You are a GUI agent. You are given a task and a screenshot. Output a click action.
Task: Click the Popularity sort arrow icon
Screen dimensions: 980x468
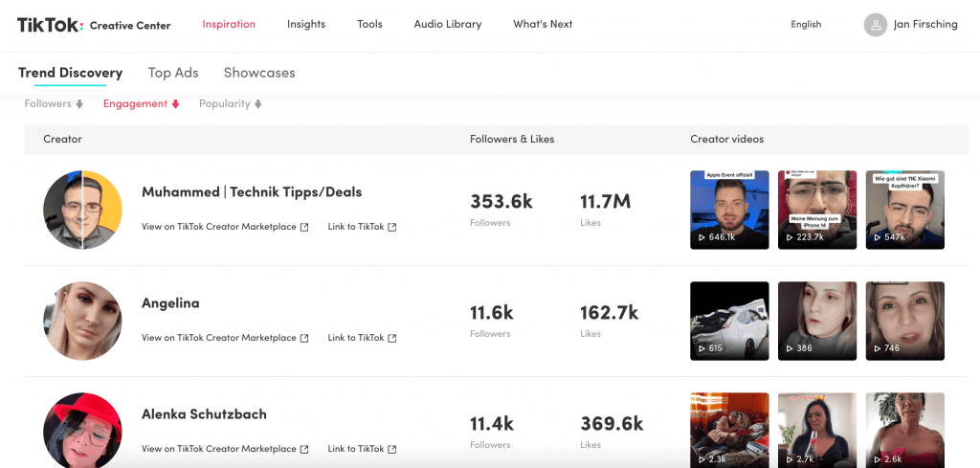258,104
